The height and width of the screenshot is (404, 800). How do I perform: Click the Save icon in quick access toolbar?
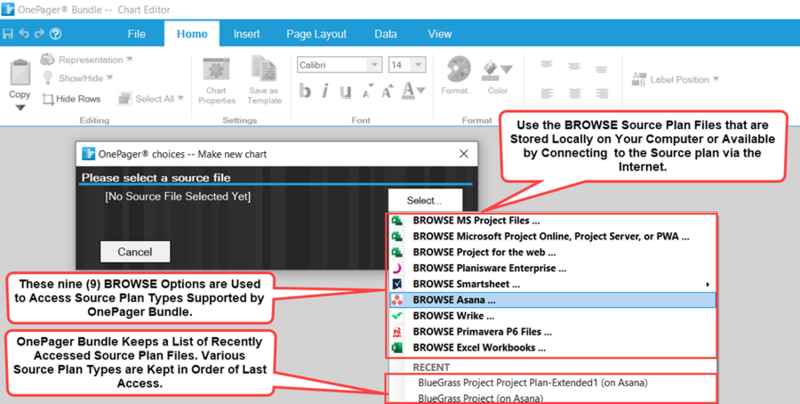pyautogui.click(x=8, y=34)
